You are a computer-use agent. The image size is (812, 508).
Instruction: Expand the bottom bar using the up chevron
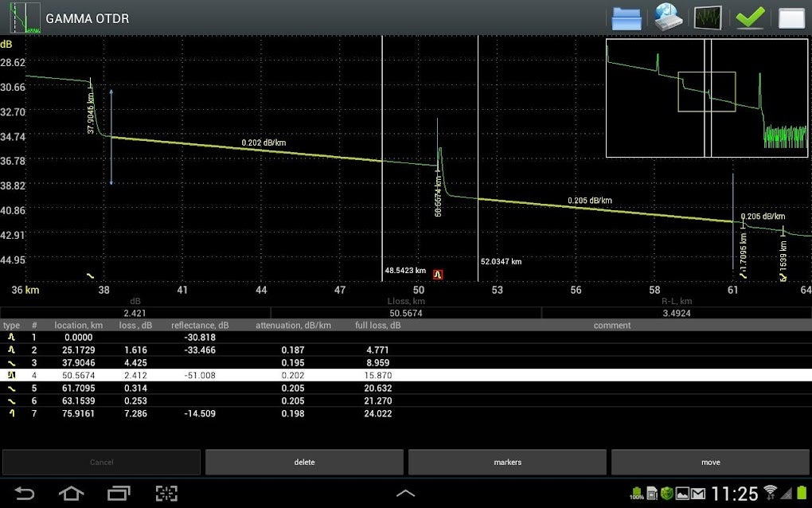click(405, 493)
